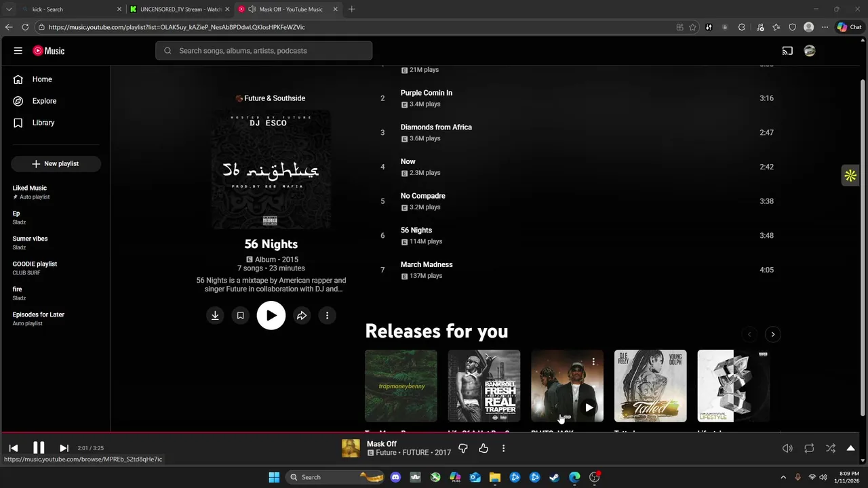Screen dimensions: 868x488
Task: Dislike the song Mask Off
Action: 463,448
